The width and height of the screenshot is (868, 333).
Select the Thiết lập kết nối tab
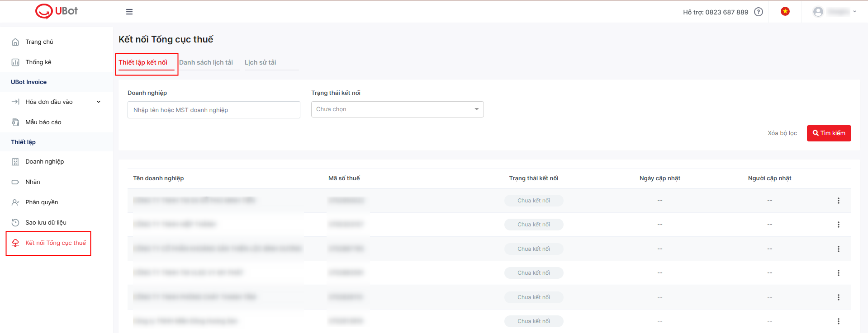click(x=143, y=62)
